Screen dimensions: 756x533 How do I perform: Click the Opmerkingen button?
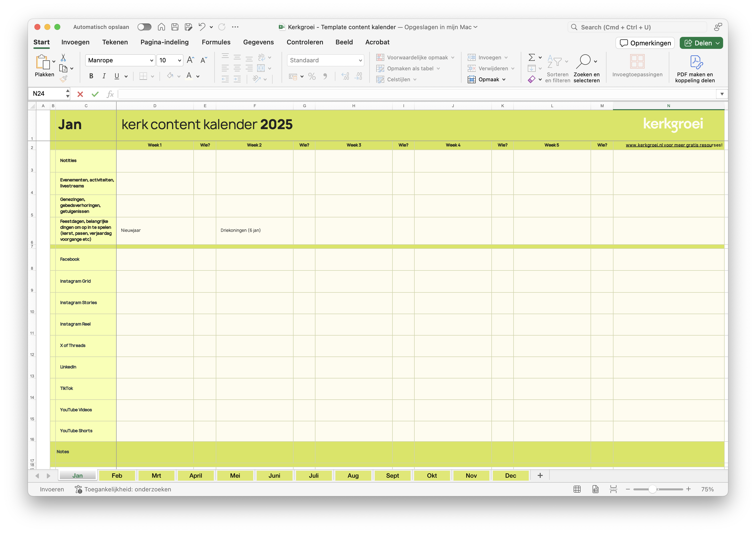645,43
